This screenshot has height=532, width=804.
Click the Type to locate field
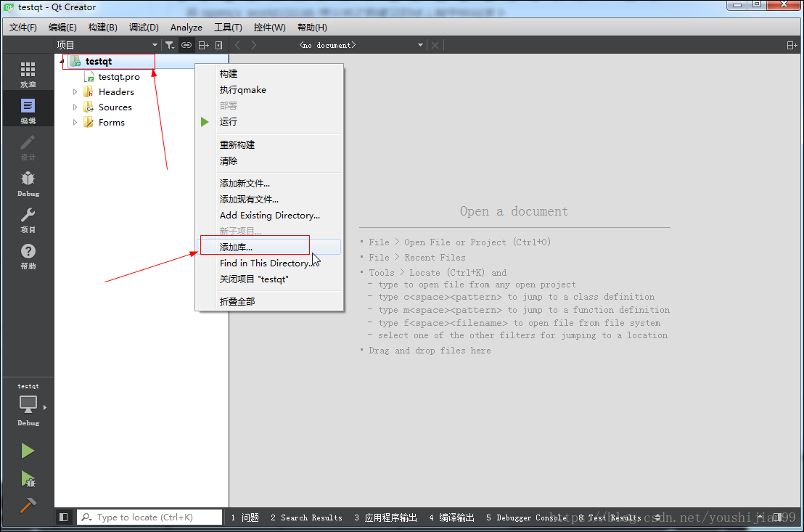149,517
